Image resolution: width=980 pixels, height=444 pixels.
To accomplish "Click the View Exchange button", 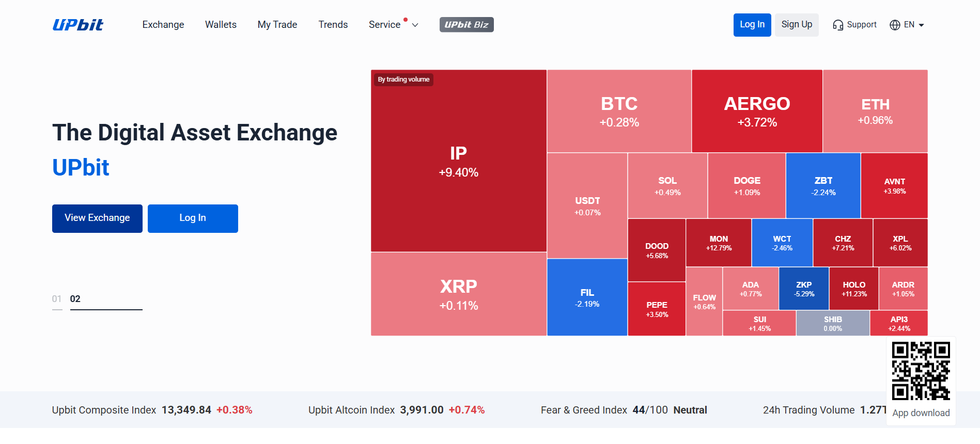I will coord(97,218).
